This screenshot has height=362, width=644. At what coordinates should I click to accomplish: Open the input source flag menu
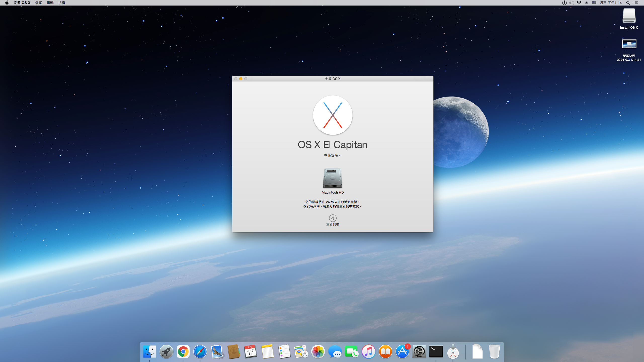click(x=594, y=3)
